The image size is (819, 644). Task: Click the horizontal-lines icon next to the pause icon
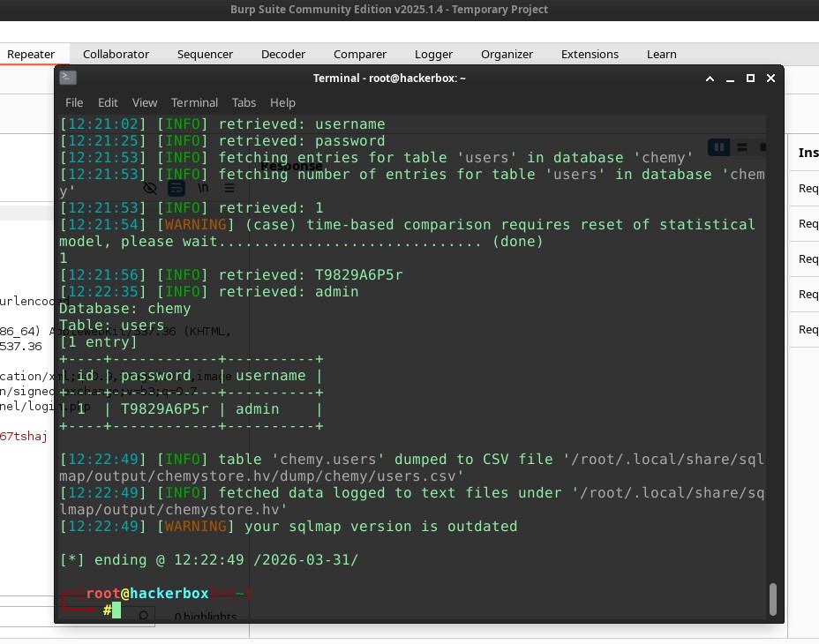pyautogui.click(x=741, y=146)
